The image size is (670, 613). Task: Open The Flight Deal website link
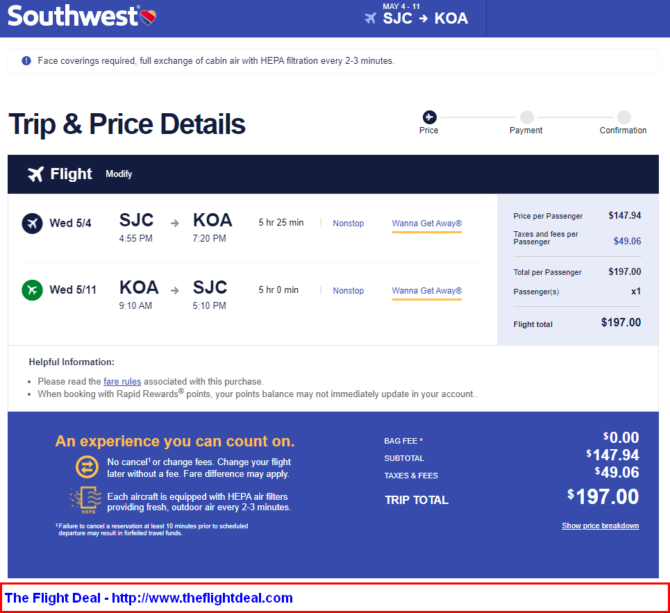pos(149,598)
